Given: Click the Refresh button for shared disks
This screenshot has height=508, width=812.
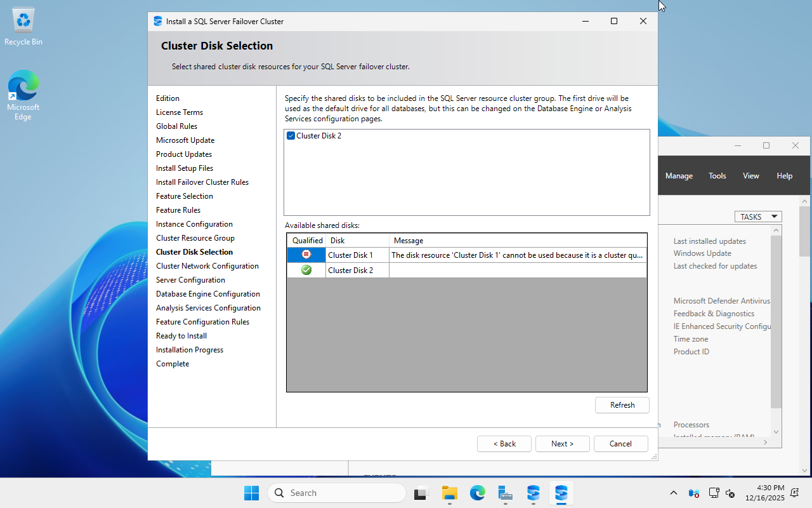Looking at the screenshot, I should [x=622, y=404].
